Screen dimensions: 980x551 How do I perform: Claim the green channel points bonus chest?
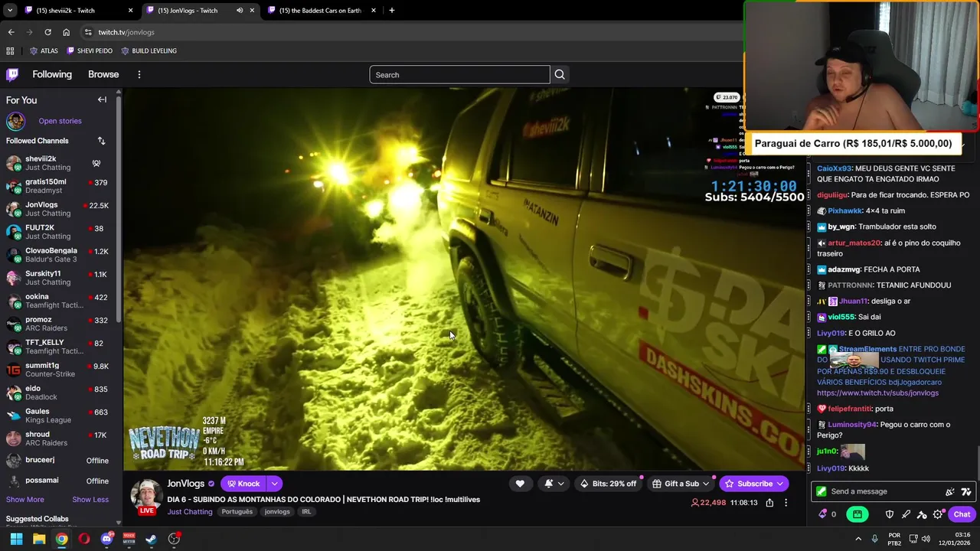coord(857,514)
